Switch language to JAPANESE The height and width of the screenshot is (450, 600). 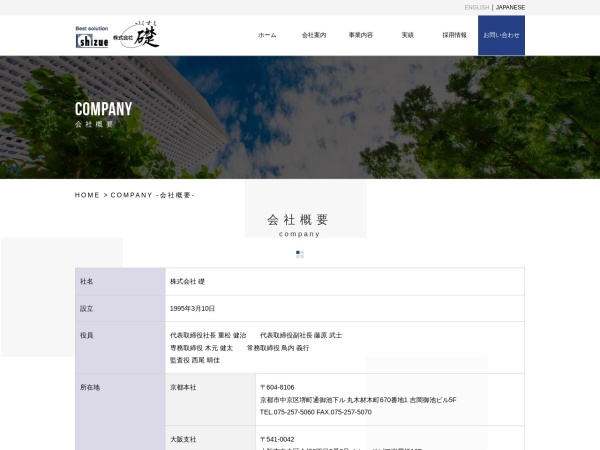(510, 7)
